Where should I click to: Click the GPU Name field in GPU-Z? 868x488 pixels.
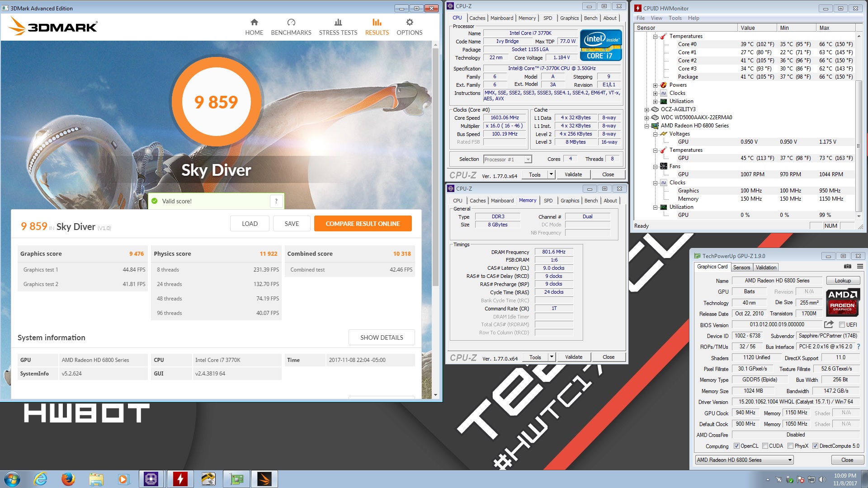tap(777, 281)
